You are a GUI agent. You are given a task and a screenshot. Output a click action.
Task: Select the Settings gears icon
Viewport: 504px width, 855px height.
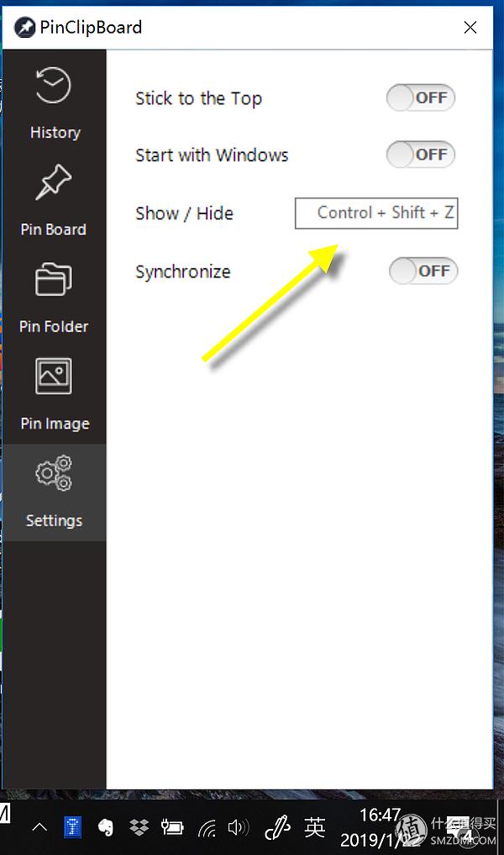pyautogui.click(x=54, y=473)
